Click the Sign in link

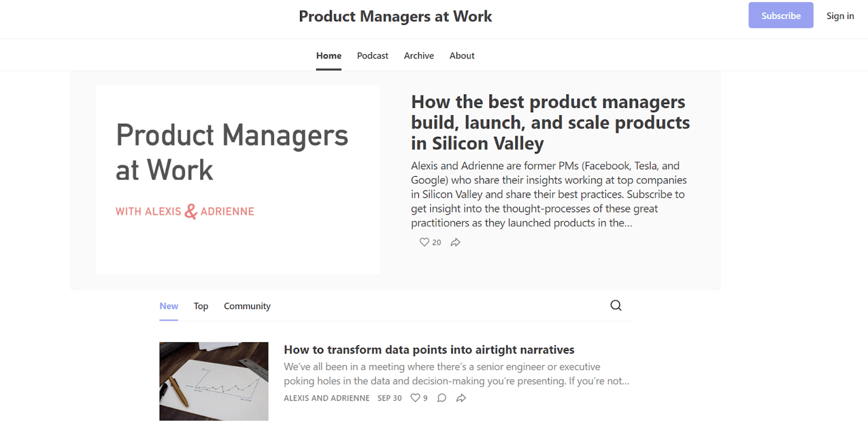[840, 15]
